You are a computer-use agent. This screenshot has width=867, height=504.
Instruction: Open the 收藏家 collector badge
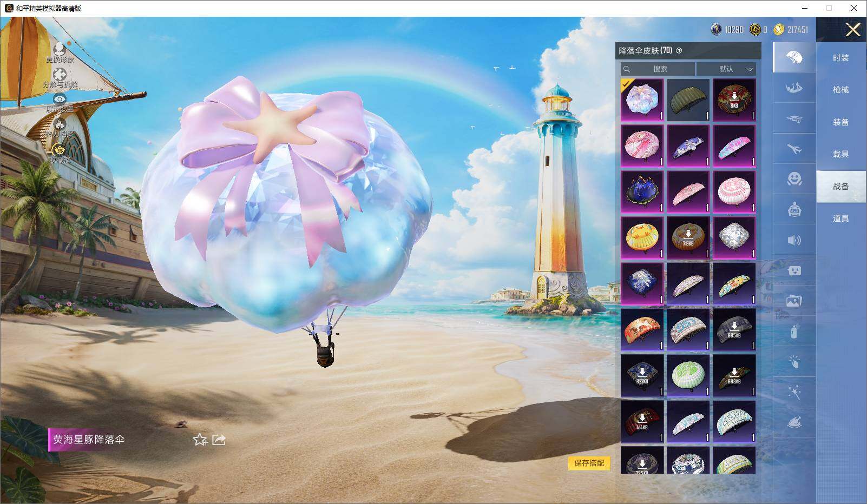tap(60, 152)
